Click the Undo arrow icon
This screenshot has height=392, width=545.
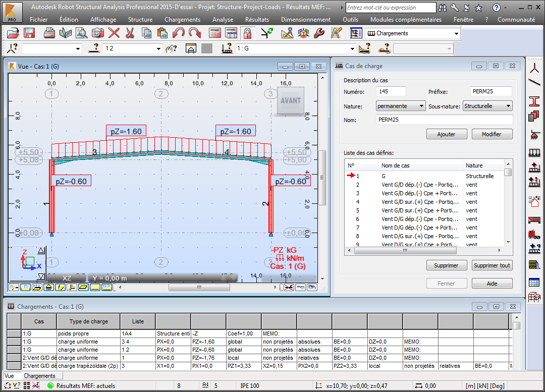pos(178,33)
